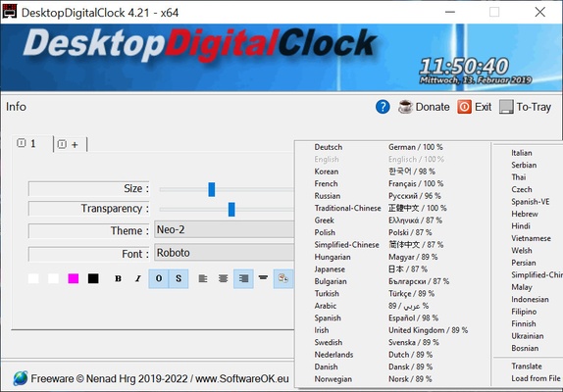
Task: Switch to clock tab 1
Action: (33, 144)
